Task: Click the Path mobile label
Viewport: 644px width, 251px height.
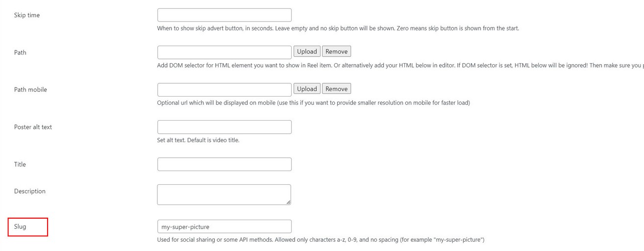Action: pos(30,90)
